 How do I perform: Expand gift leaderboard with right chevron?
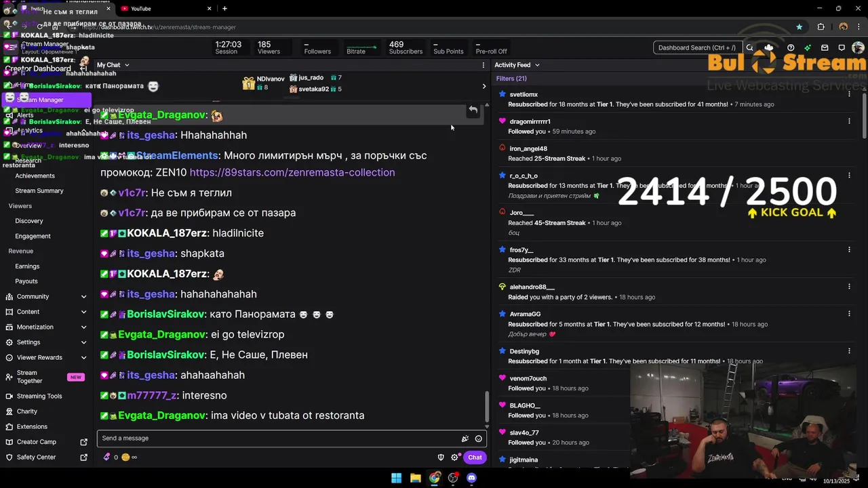point(484,86)
